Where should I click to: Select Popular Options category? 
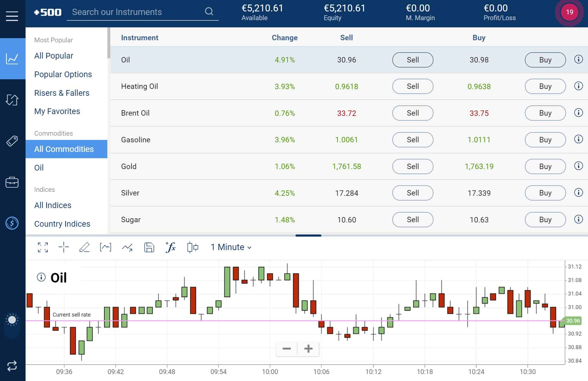(x=63, y=74)
